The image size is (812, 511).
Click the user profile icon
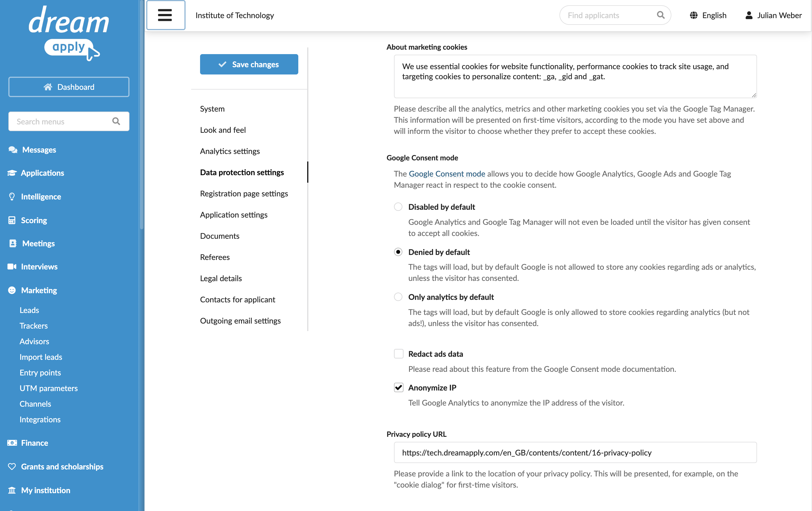749,15
